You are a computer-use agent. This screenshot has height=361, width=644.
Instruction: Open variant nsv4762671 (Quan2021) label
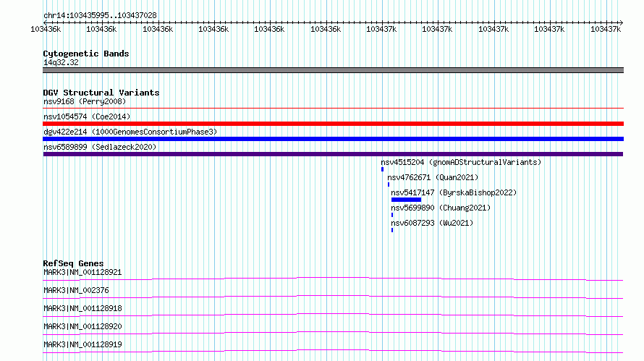[x=433, y=177]
